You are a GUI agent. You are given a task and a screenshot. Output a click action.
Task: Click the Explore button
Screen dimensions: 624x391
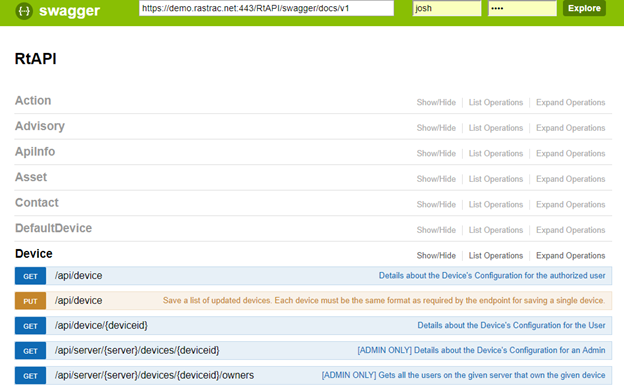pos(584,8)
